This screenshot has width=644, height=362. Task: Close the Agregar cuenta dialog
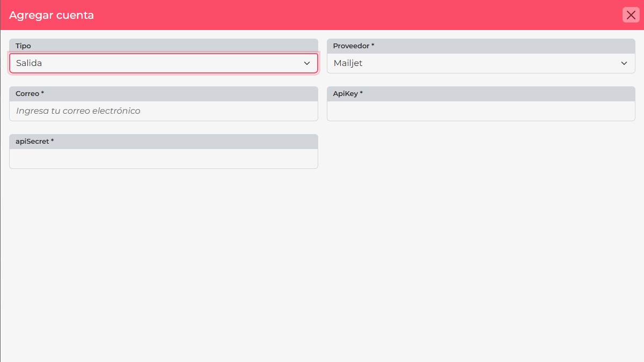(631, 15)
